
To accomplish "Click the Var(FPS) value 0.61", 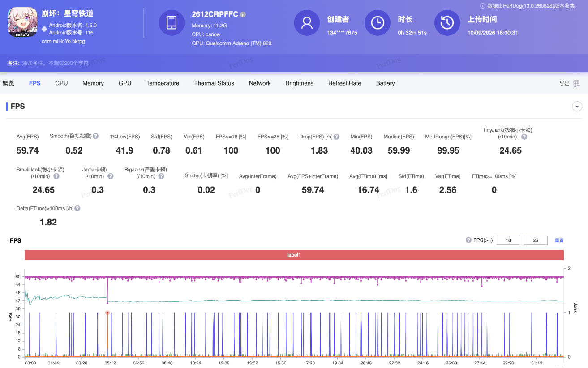I will (x=194, y=150).
